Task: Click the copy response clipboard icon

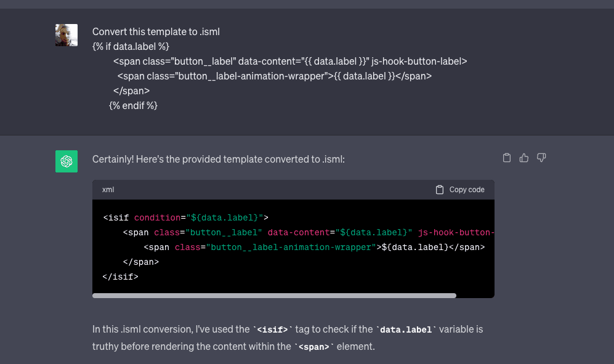Action: [507, 158]
